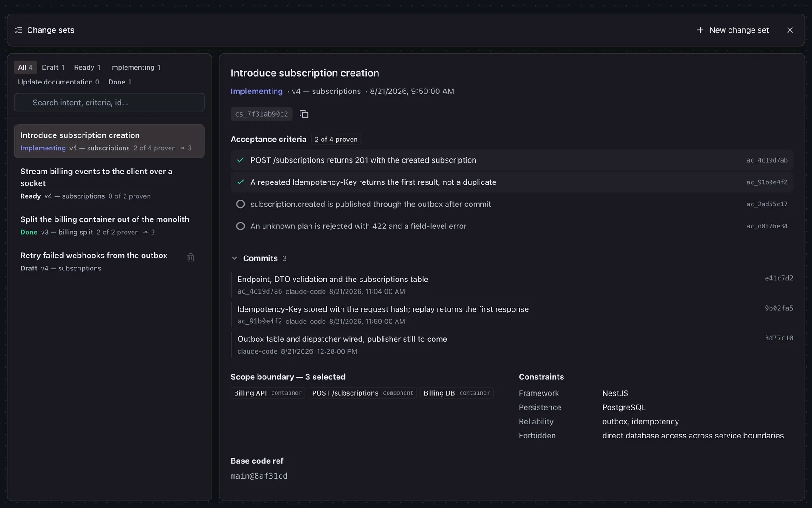Viewport: 812px width, 508px height.
Task: Toggle the proven checkmark for POST /subscriptions returns 201
Action: pos(240,160)
